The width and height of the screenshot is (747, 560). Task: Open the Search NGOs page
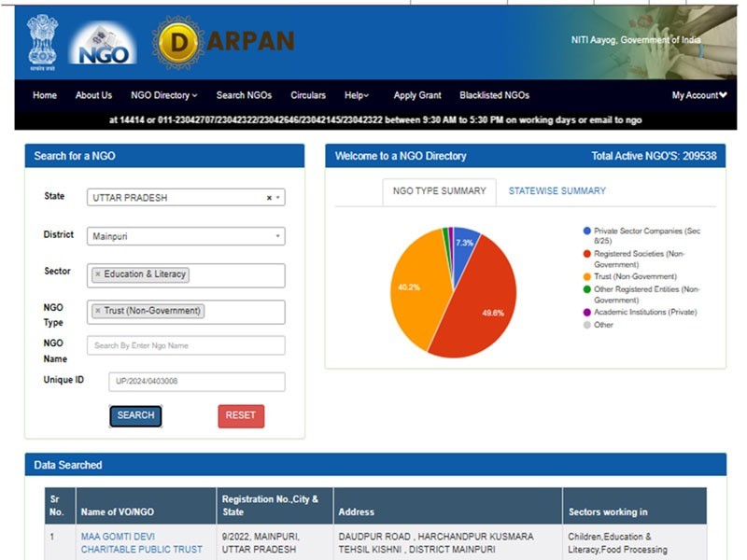coord(244,95)
